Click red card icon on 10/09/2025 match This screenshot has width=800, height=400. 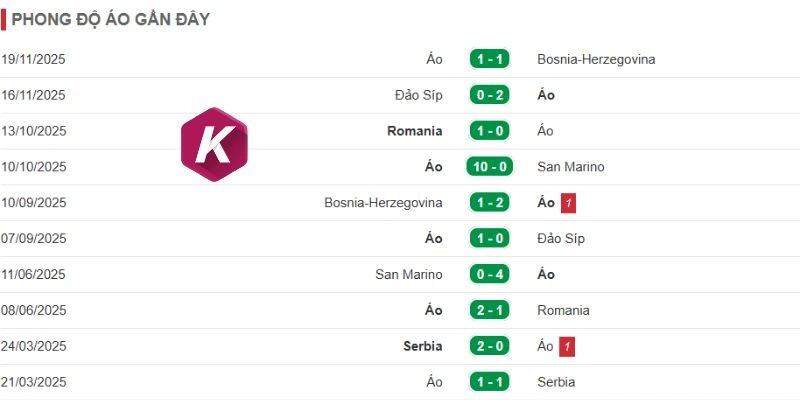point(568,203)
